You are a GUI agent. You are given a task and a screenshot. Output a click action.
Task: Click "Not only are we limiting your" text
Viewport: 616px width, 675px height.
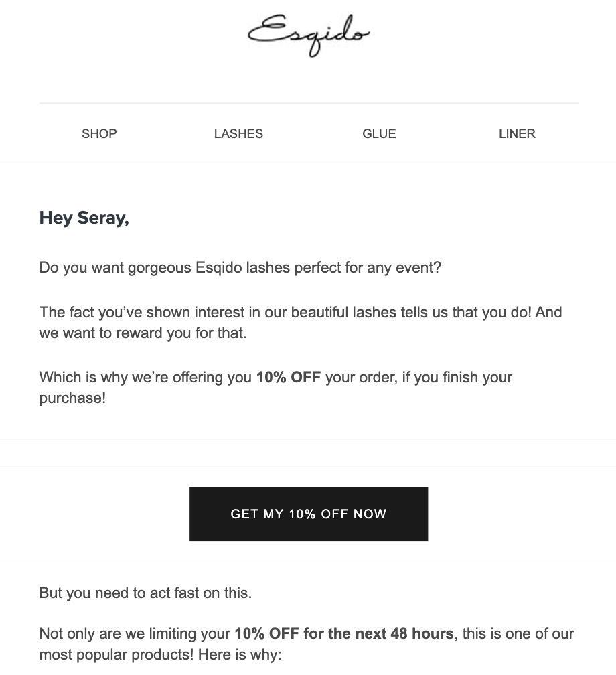coord(135,633)
